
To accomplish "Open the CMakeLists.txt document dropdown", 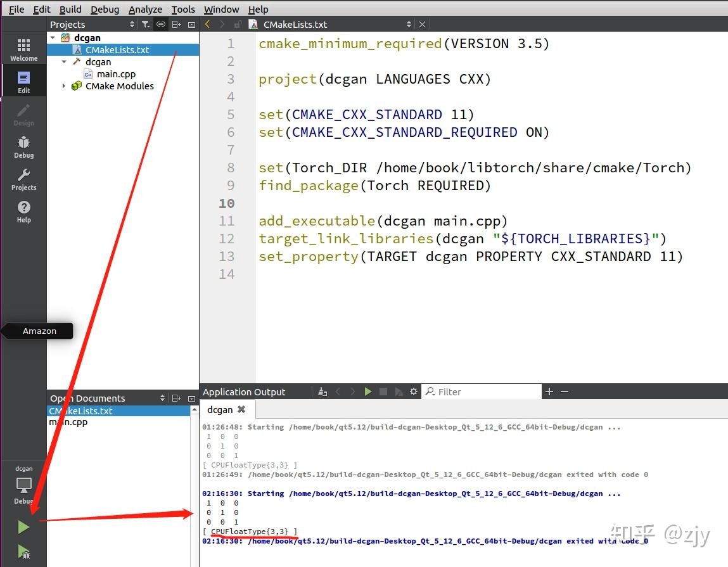I will [x=409, y=24].
